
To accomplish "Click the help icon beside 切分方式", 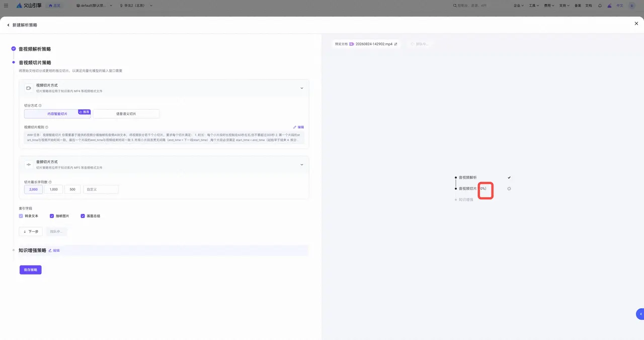I will [40, 106].
